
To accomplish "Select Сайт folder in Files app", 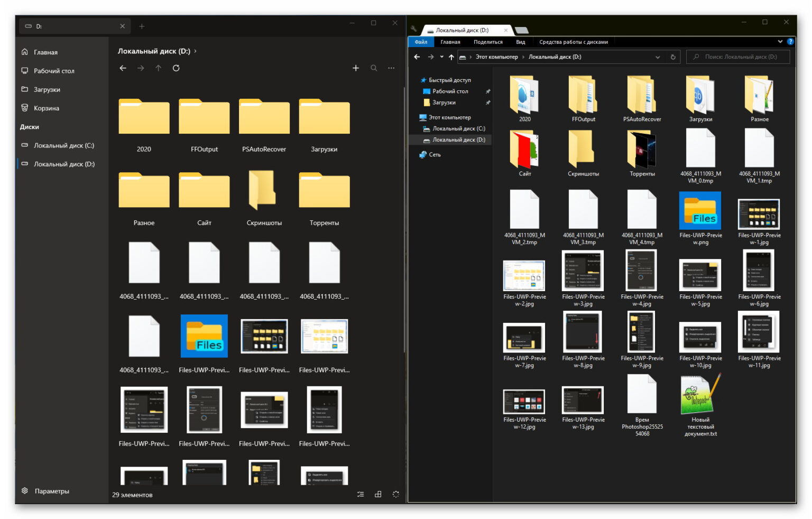I will tap(204, 199).
